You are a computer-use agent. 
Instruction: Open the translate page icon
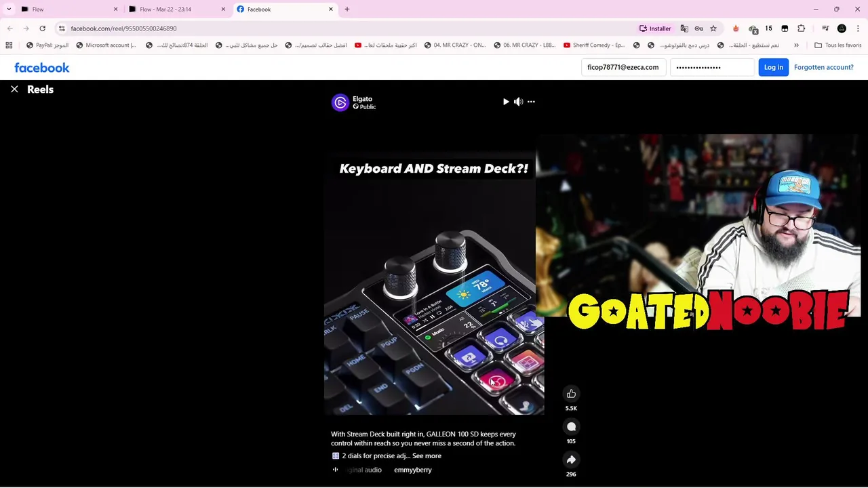coord(684,28)
